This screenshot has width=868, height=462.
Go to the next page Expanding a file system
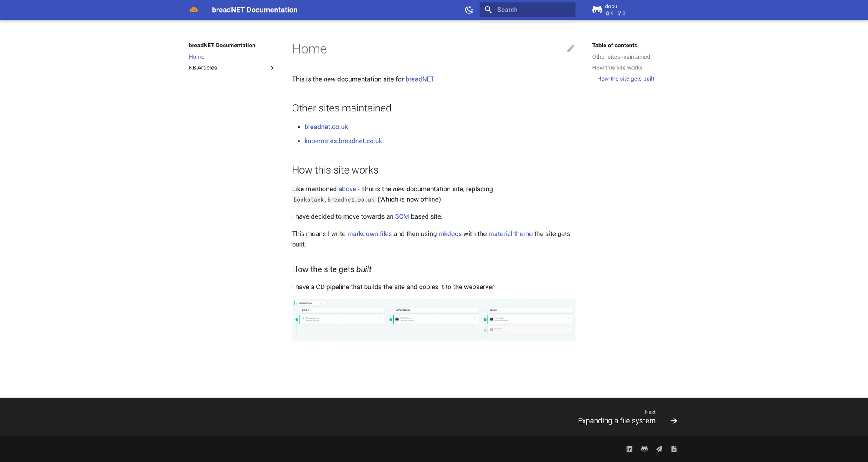(x=617, y=421)
